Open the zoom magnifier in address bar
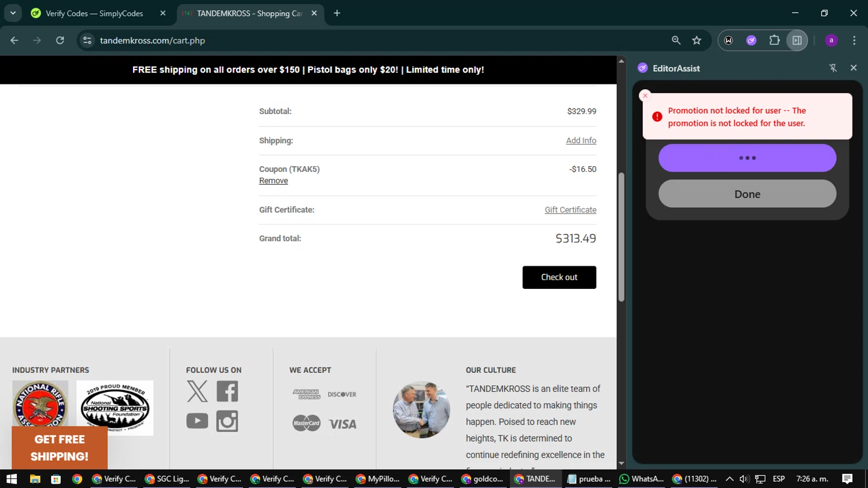868x488 pixels. click(676, 41)
